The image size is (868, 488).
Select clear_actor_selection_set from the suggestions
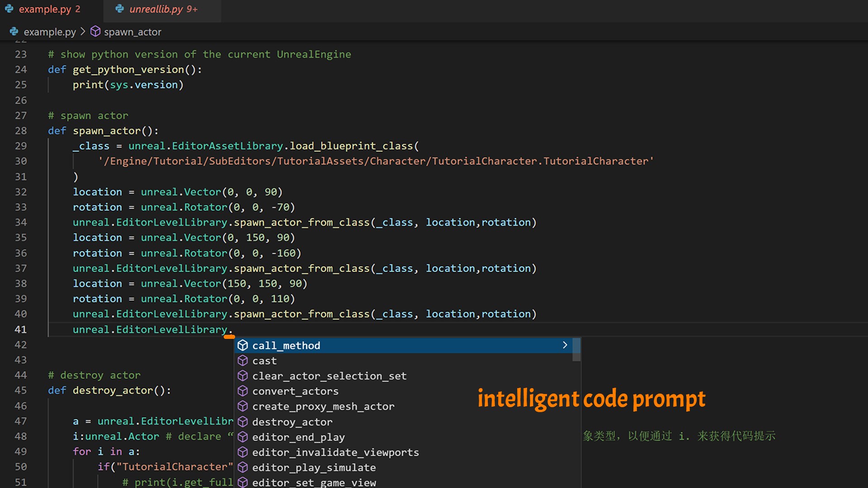[330, 375]
